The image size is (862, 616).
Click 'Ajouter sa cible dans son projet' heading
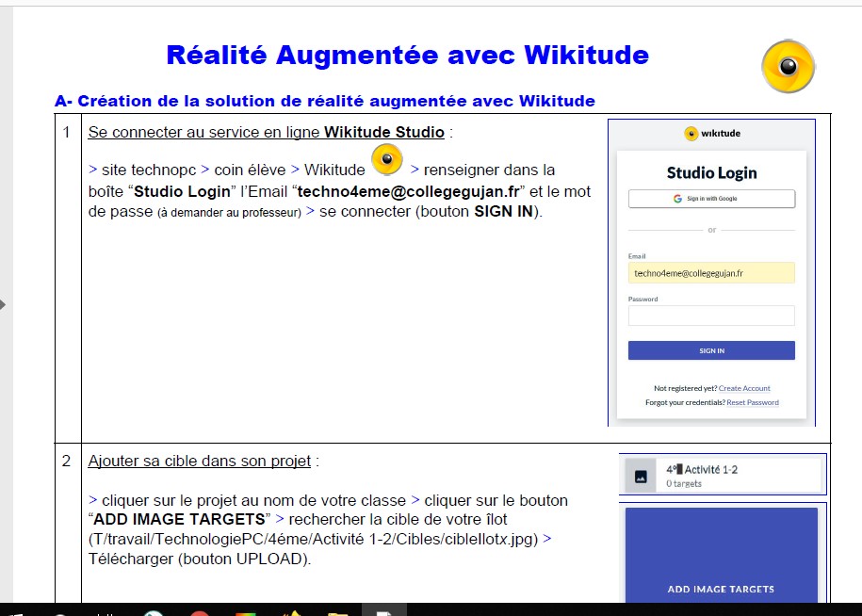[200, 461]
